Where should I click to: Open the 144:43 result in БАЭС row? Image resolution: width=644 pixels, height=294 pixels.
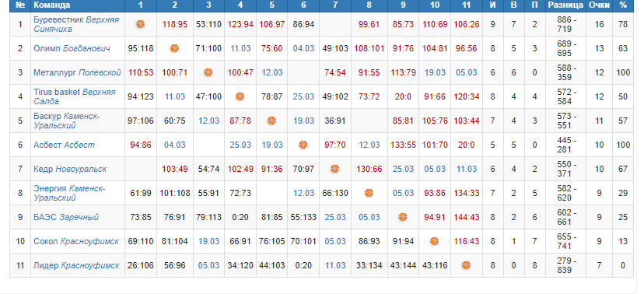click(466, 217)
